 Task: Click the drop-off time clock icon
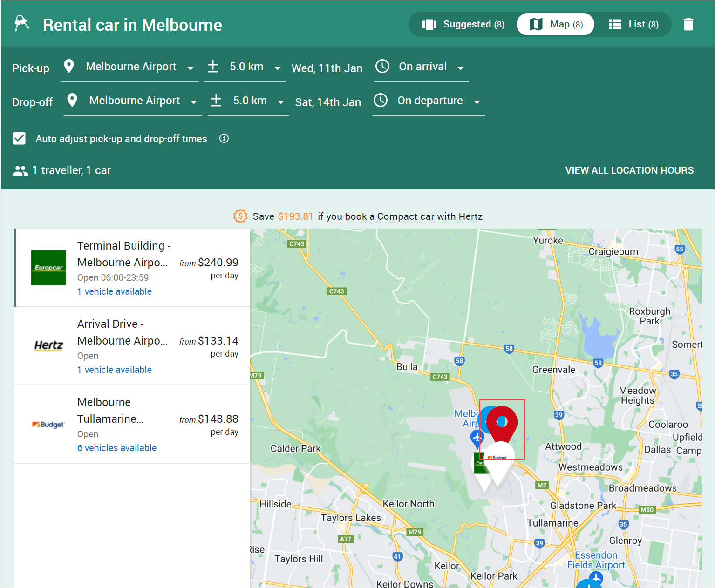pos(381,100)
